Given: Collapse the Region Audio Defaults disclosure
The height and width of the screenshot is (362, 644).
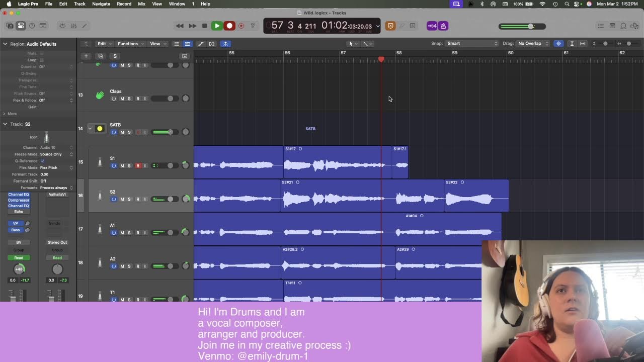Looking at the screenshot, I should pos(5,44).
